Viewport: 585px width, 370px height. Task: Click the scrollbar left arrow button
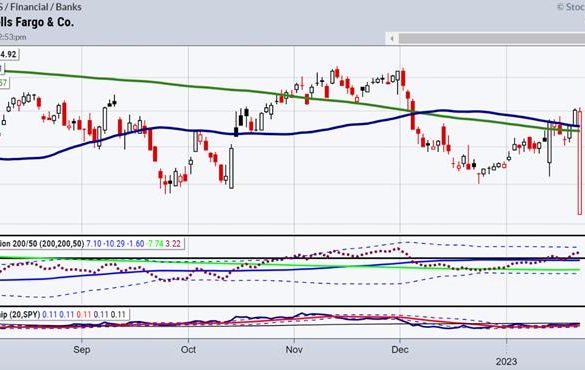click(x=392, y=38)
